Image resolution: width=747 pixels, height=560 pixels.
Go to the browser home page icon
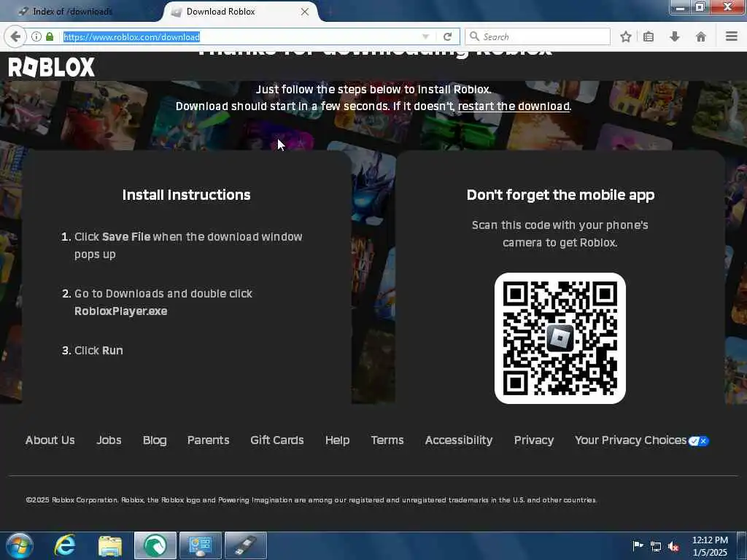tap(701, 36)
